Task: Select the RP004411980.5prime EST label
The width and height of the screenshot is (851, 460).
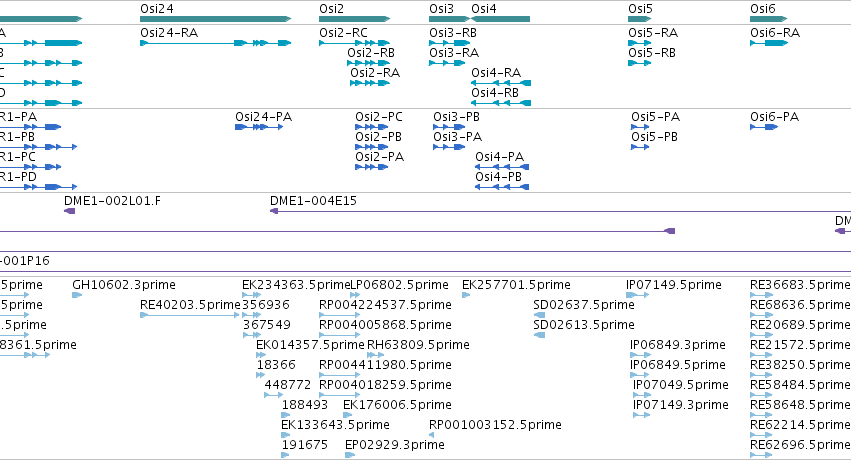Action: (x=385, y=365)
